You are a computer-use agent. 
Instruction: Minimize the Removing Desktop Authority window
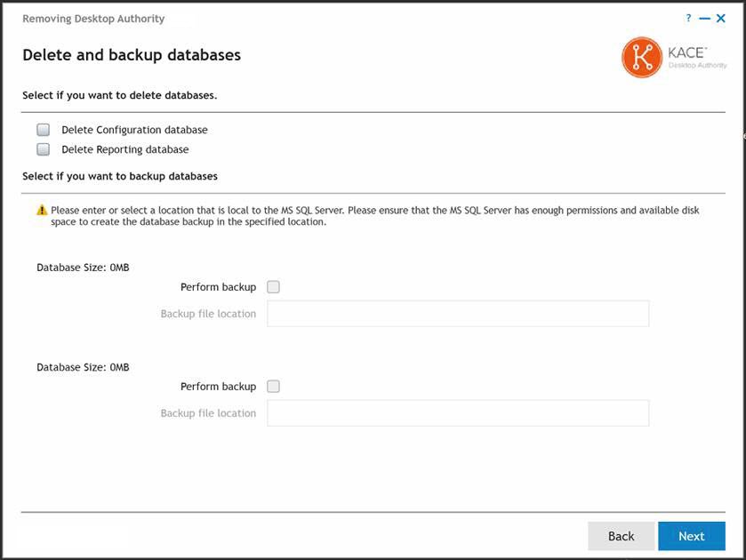tap(704, 18)
